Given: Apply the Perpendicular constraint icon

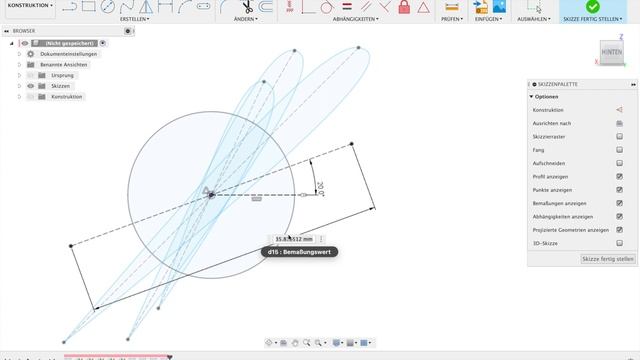Looking at the screenshot, I should tap(384, 7).
